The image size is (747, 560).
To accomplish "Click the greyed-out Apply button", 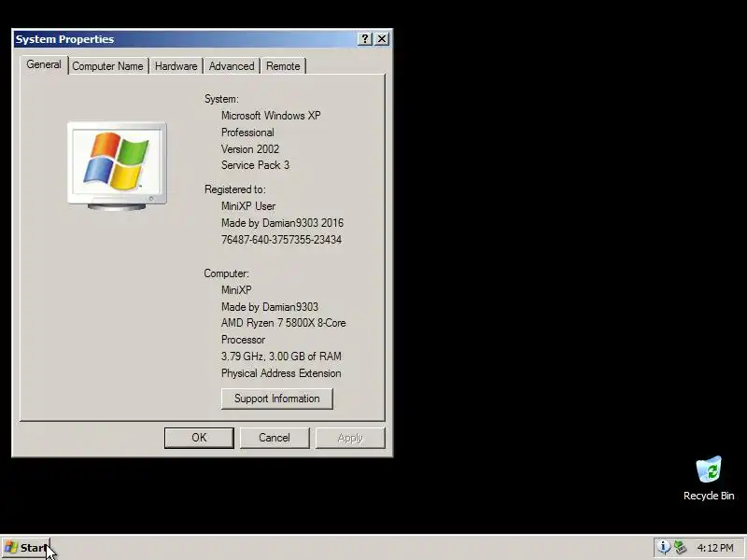I will coord(350,438).
